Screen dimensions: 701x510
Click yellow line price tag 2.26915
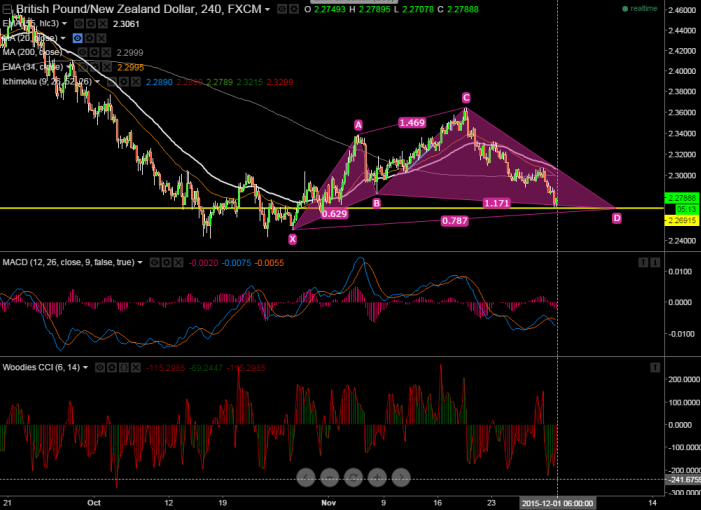click(682, 220)
